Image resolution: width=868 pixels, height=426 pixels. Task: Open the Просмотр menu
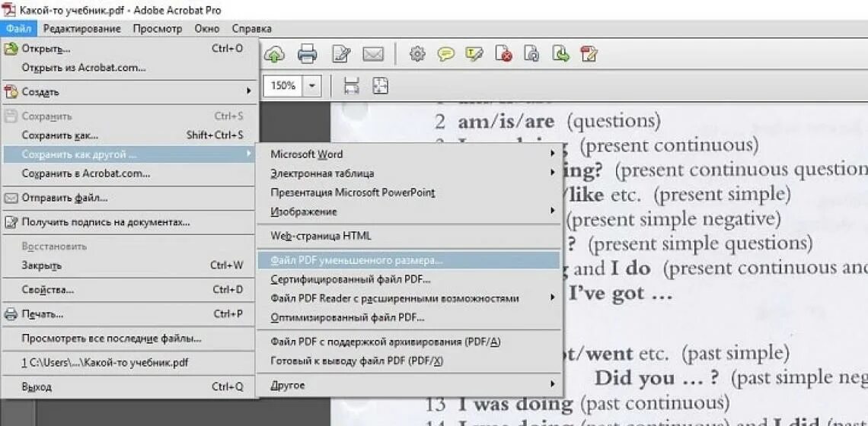tap(157, 29)
